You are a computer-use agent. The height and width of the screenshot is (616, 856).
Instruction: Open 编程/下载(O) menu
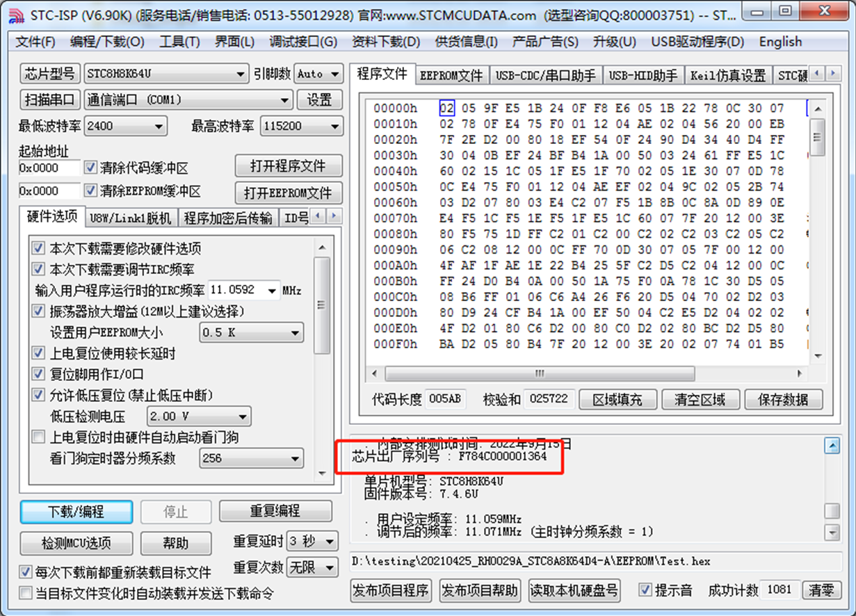click(x=107, y=42)
